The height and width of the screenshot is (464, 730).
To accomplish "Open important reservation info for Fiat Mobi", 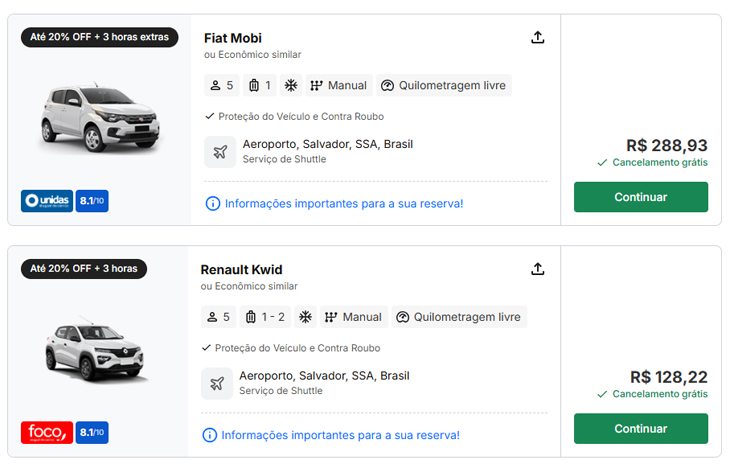I will tap(344, 204).
